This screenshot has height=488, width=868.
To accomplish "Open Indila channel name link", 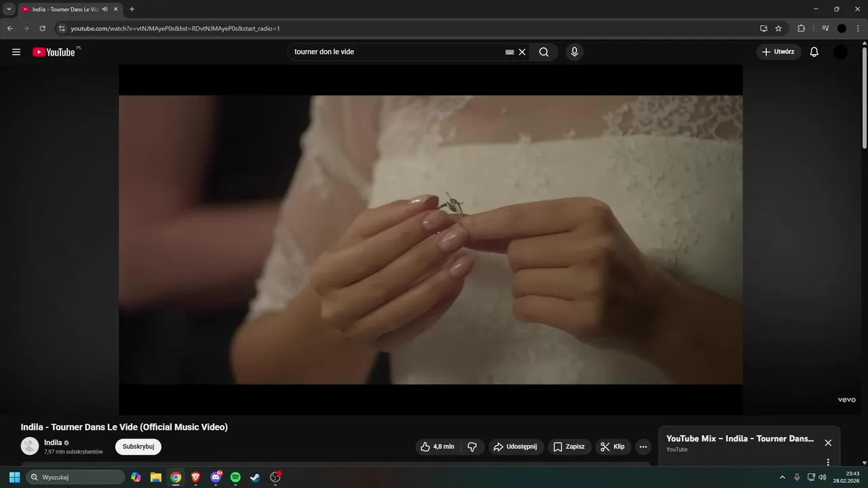I will coord(53,443).
